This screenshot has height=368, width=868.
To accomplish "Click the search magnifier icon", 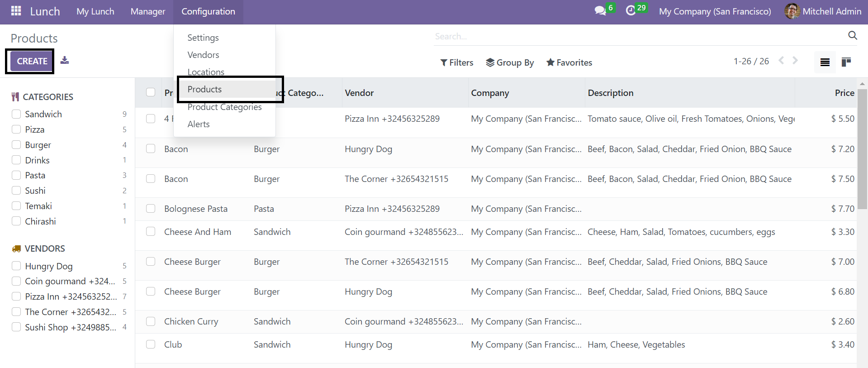I will (x=853, y=35).
